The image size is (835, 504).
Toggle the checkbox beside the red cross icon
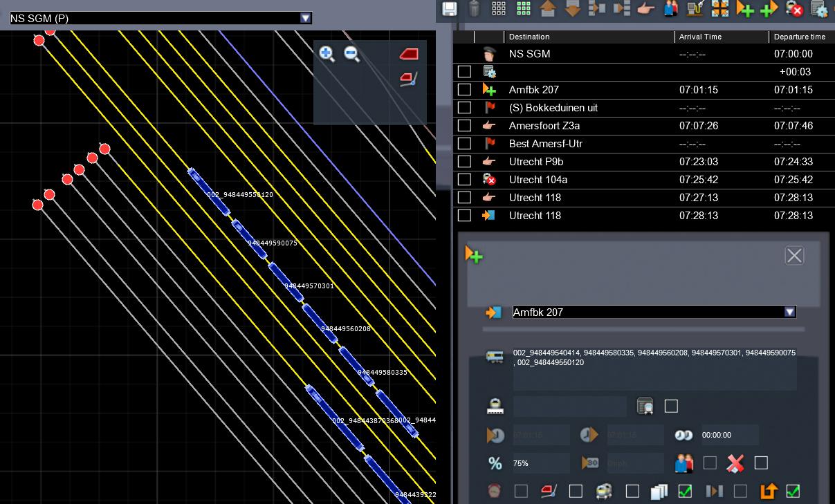pyautogui.click(x=761, y=463)
